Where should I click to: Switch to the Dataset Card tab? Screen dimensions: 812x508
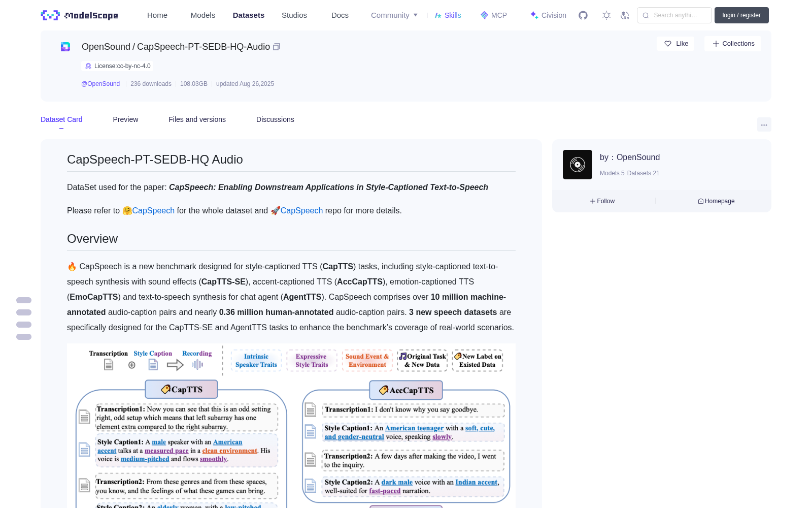click(x=61, y=119)
